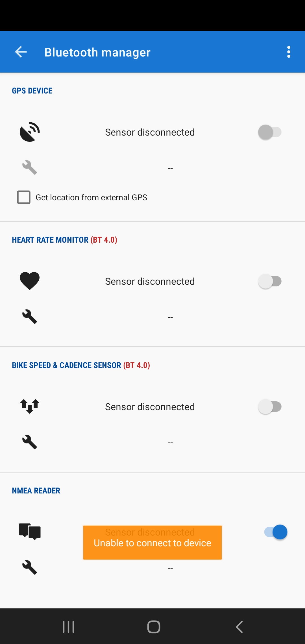Check Get location from external GPS
The image size is (305, 644).
[x=24, y=197]
